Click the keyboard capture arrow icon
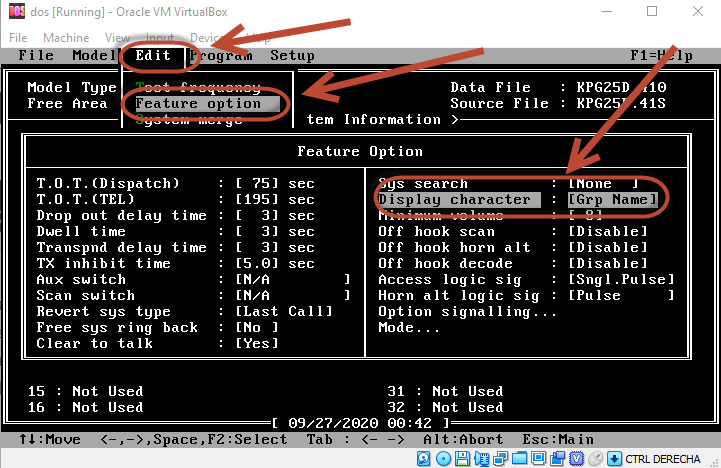721x468 pixels. point(614,458)
